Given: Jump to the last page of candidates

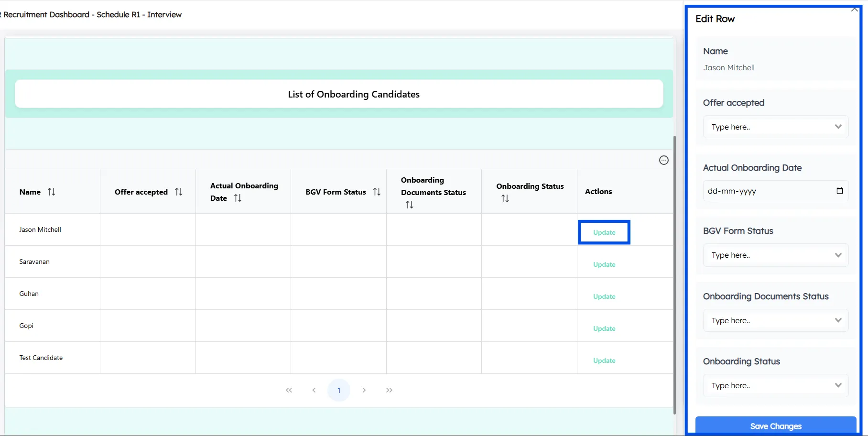Looking at the screenshot, I should click(x=389, y=390).
